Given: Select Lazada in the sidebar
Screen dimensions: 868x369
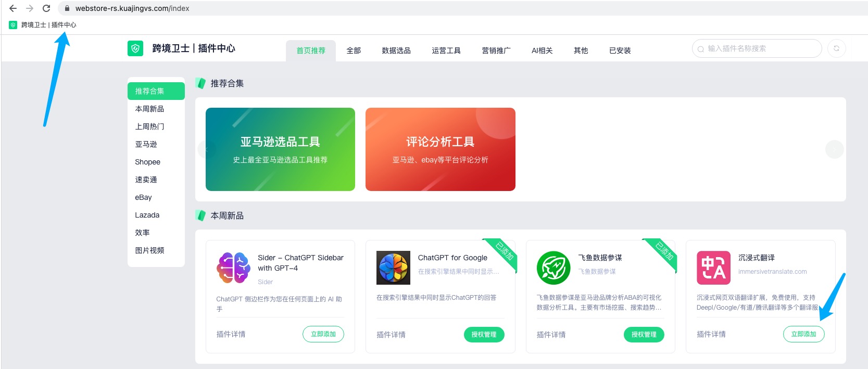Looking at the screenshot, I should pos(156,215).
